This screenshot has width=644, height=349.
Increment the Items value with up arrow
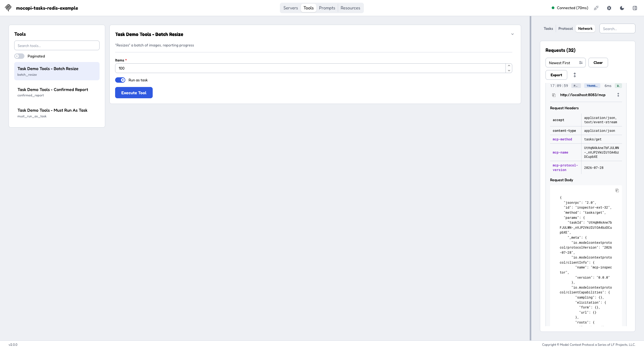[x=509, y=66]
